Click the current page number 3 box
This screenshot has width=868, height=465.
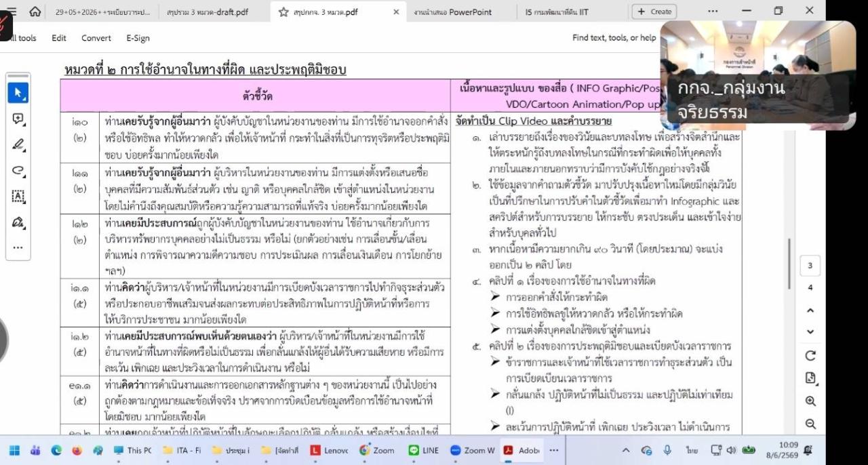click(x=810, y=266)
